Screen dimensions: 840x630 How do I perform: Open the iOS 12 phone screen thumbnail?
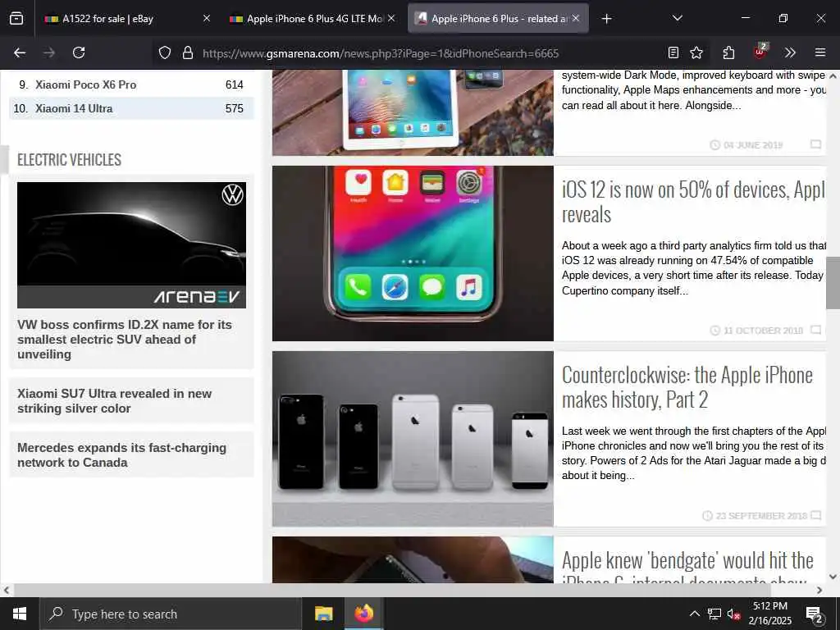(x=413, y=253)
